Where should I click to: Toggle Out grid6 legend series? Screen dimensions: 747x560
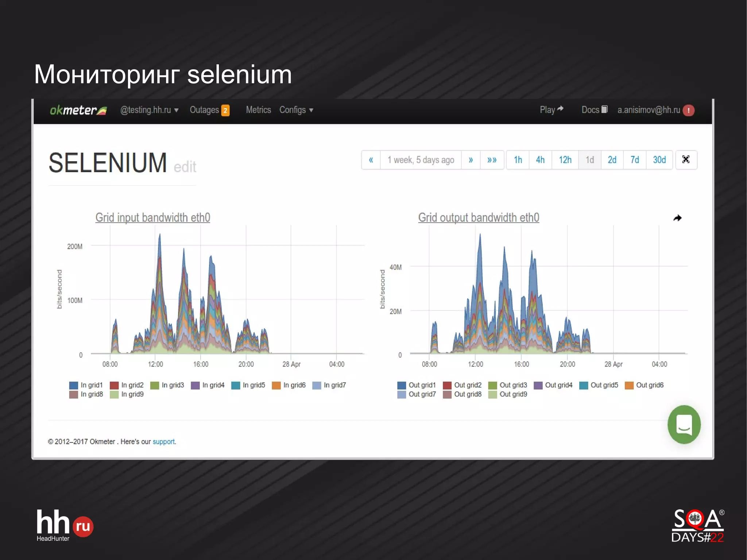[644, 385]
